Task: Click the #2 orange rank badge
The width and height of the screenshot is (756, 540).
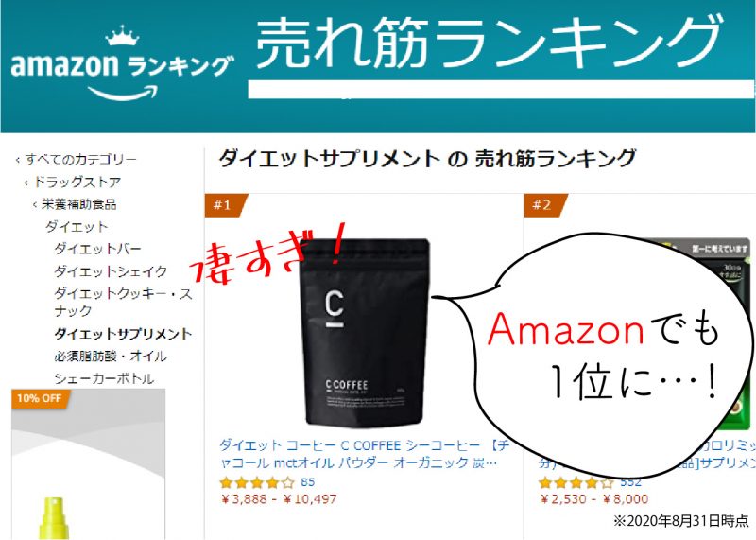Action: 545,205
